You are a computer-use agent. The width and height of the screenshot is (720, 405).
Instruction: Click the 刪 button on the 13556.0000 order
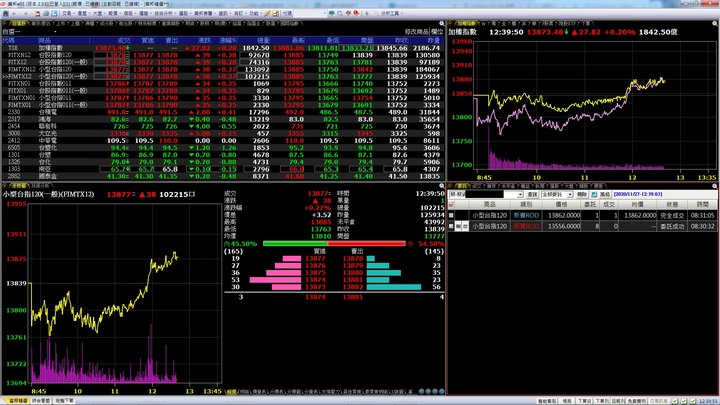point(457,226)
